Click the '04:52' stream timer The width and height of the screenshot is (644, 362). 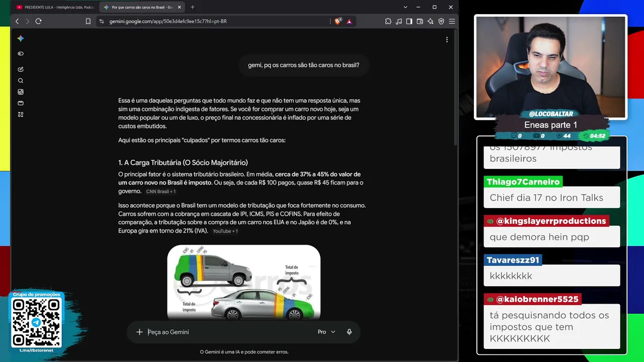click(597, 136)
